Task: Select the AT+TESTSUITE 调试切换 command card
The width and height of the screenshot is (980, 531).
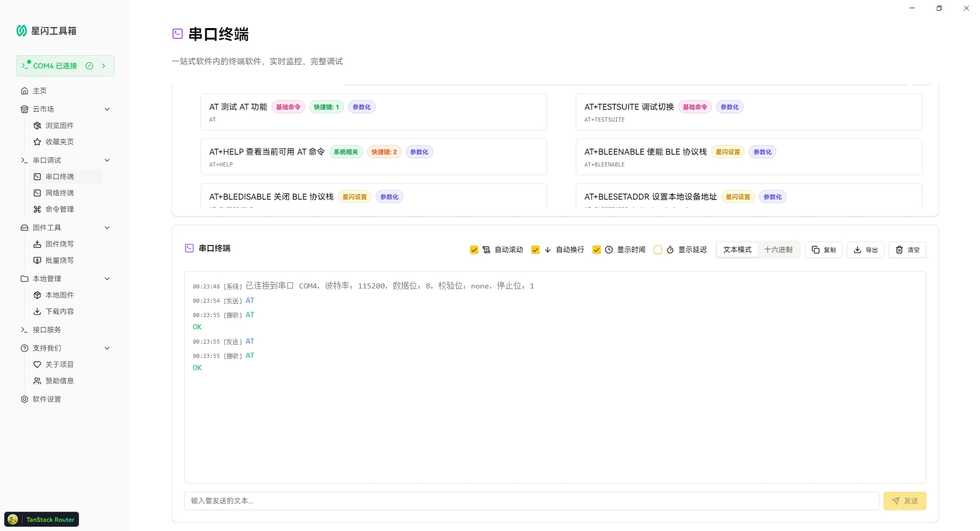Action: point(749,112)
